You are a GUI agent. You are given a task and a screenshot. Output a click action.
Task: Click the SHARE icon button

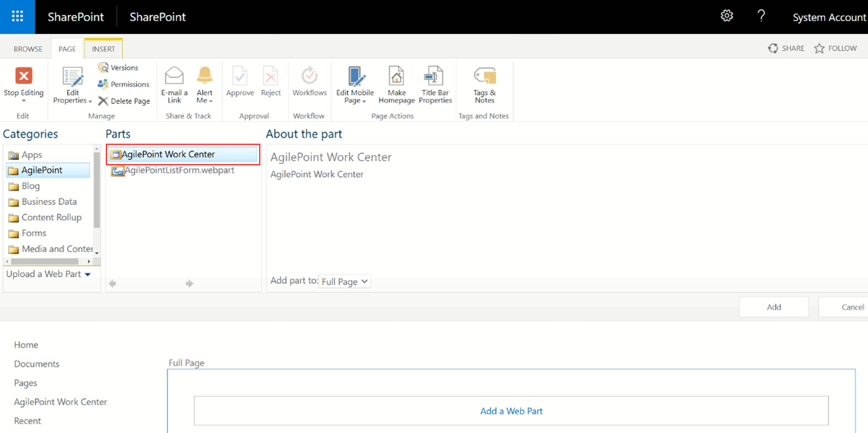pyautogui.click(x=786, y=48)
